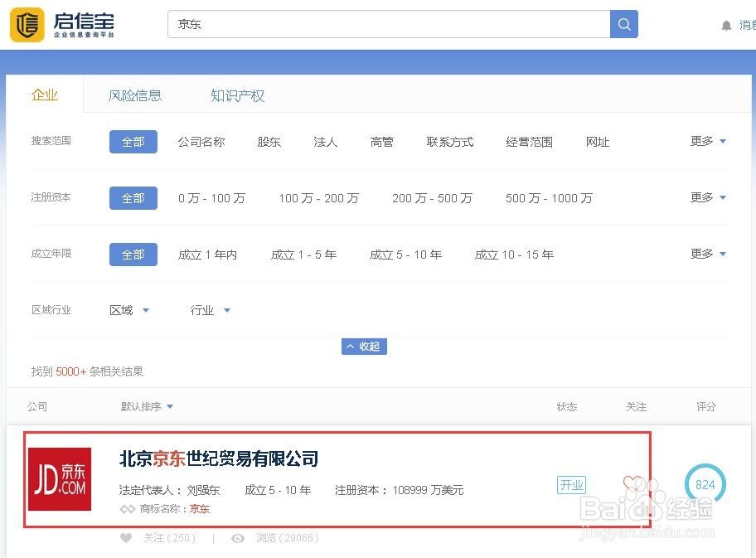Filter search scope by 公司名称
The width and height of the screenshot is (756, 558).
pos(201,142)
